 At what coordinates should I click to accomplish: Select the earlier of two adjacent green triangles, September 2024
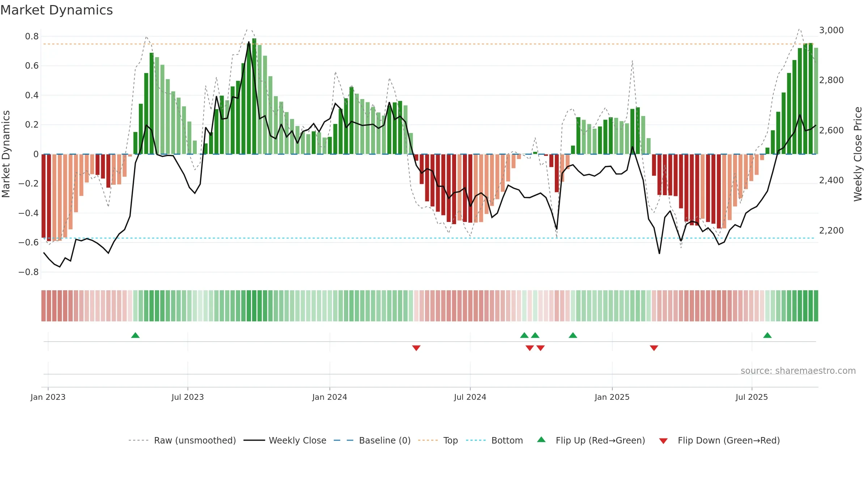pyautogui.click(x=524, y=335)
